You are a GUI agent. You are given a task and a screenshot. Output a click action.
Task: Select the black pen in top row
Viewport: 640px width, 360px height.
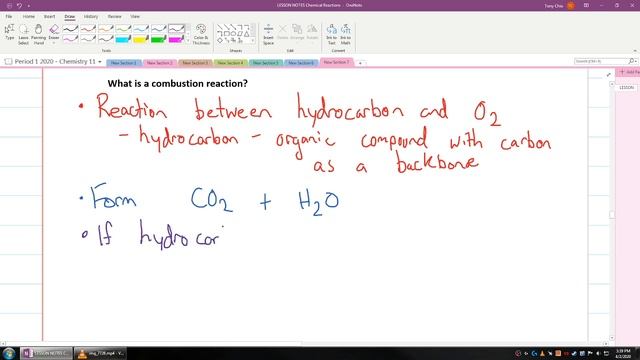pyautogui.click(x=70, y=29)
